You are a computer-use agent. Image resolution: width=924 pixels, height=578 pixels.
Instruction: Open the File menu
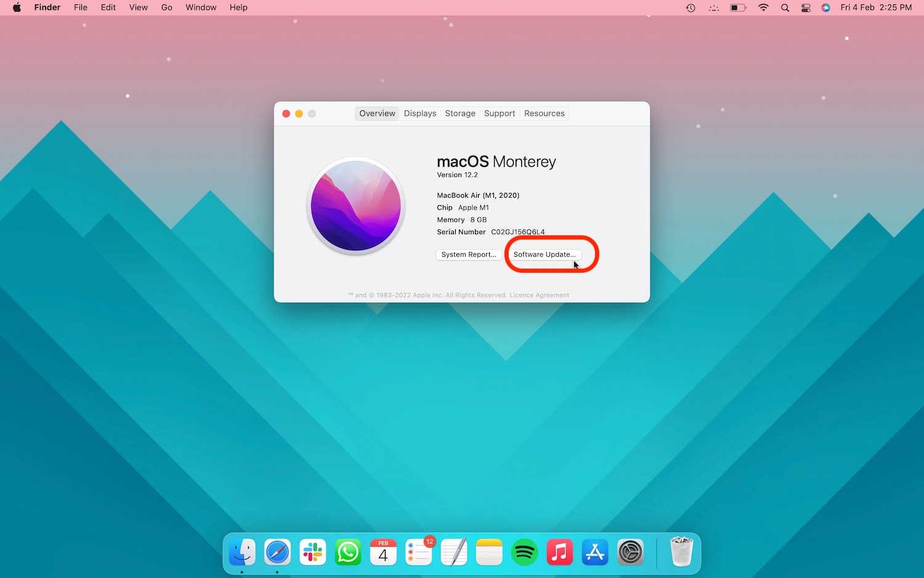[81, 7]
